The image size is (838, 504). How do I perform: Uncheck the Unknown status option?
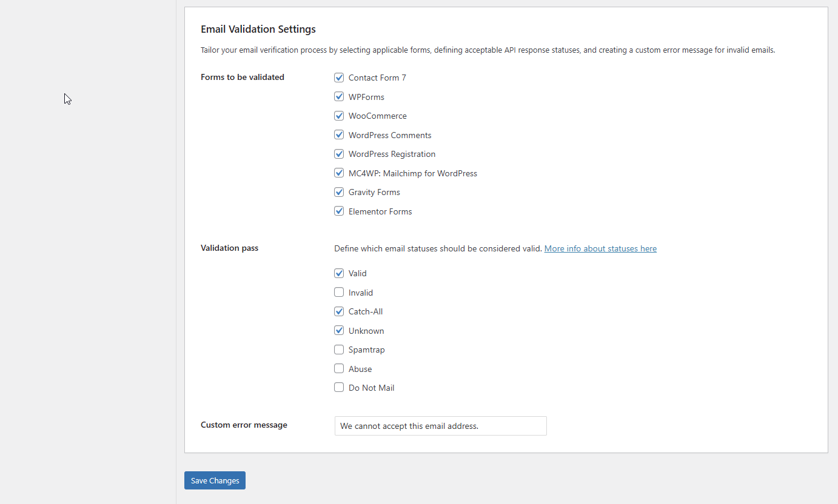(339, 330)
